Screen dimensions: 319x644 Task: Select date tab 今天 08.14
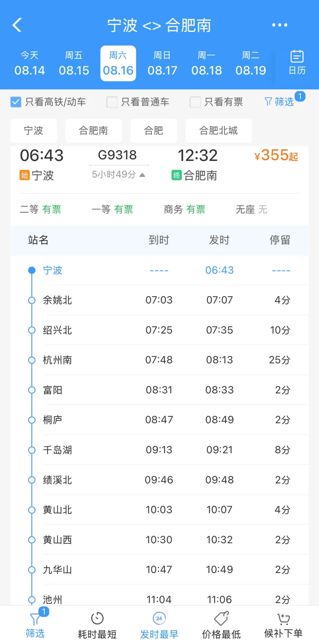click(x=30, y=63)
